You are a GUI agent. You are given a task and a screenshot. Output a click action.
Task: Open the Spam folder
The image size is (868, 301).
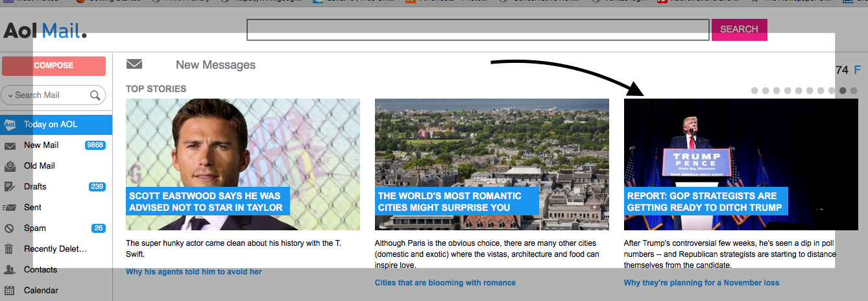click(35, 228)
